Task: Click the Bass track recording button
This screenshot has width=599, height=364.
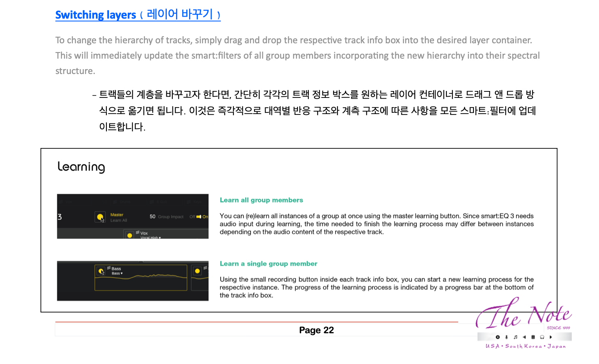Action: 101,271
